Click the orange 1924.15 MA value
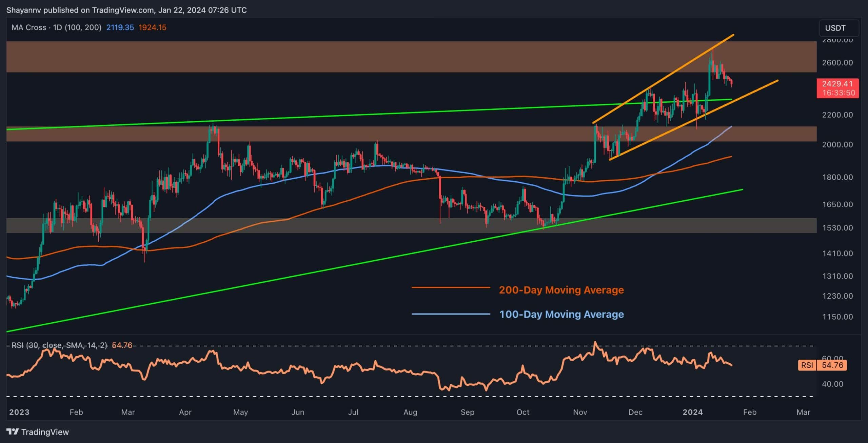The width and height of the screenshot is (868, 443). 152,27
